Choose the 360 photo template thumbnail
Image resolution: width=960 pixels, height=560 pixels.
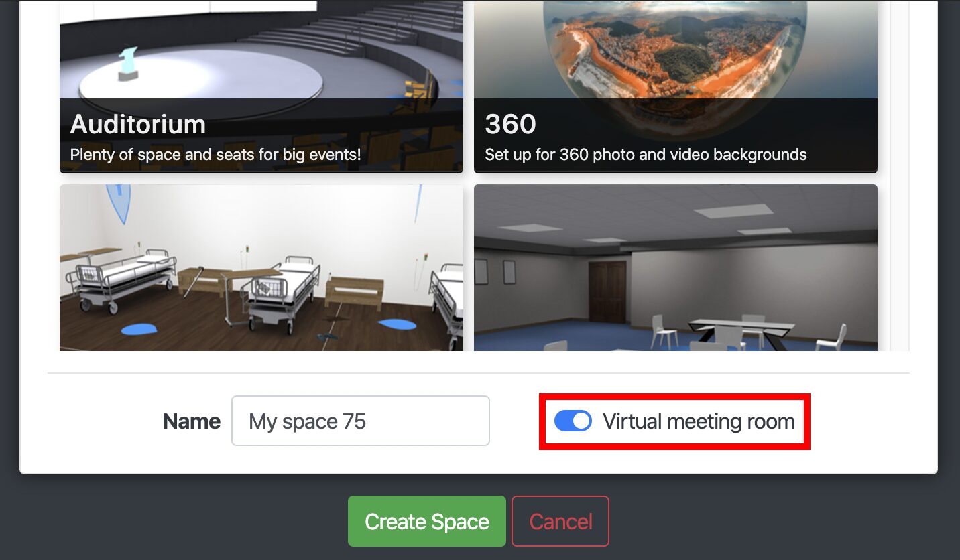coord(676,86)
